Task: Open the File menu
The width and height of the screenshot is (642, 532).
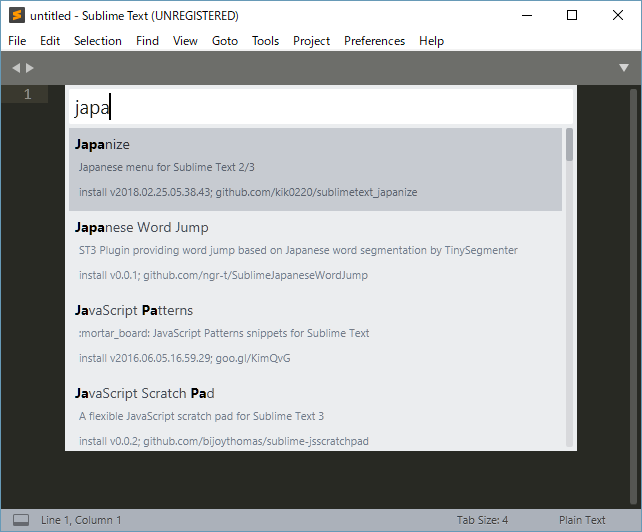Action: [x=17, y=41]
